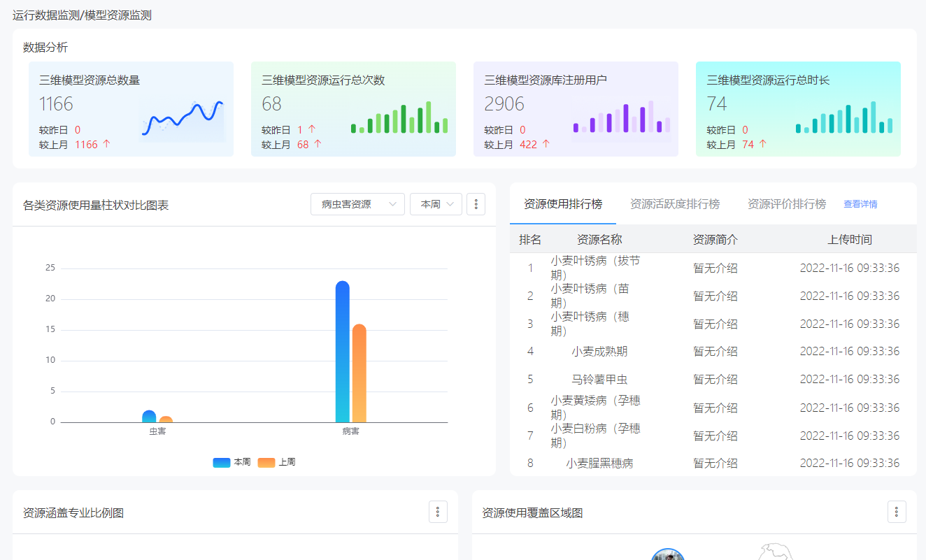Select row 小麦叶锈病（穗期）
926x560 pixels.
713,324
